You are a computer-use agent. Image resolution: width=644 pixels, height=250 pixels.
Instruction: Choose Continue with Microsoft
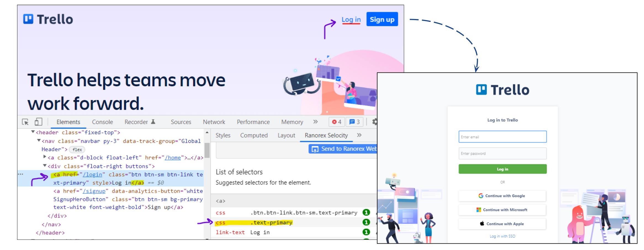502,210
